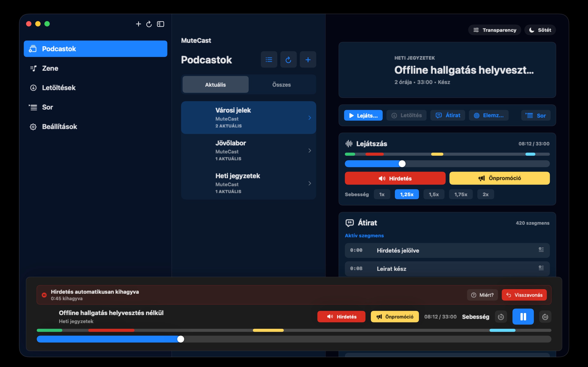Toggle the Sötét dark mode button
588x367 pixels.
point(540,30)
